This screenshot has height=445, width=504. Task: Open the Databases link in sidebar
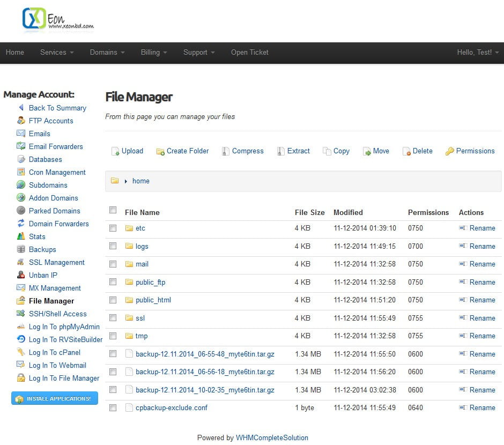tap(46, 159)
